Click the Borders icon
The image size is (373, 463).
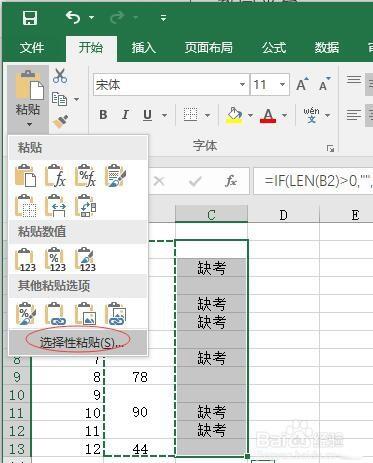click(x=190, y=115)
